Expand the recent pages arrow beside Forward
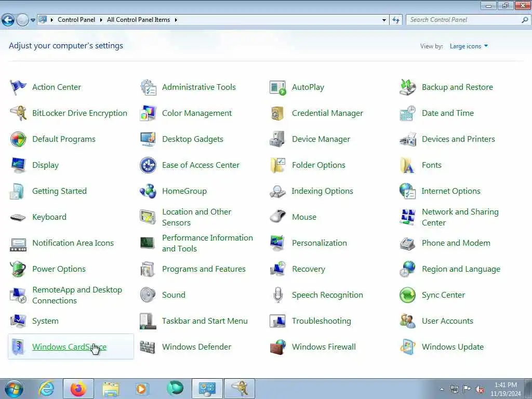532x399 pixels. pyautogui.click(x=33, y=20)
